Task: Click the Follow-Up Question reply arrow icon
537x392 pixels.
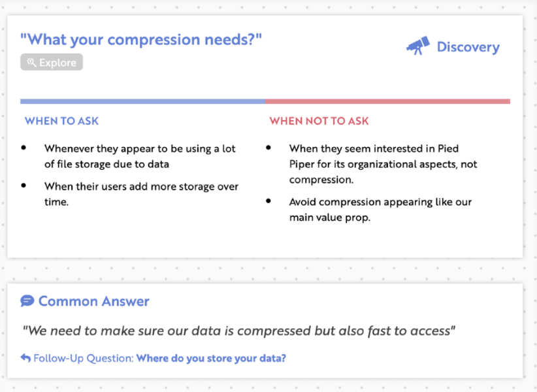Action: [x=25, y=358]
